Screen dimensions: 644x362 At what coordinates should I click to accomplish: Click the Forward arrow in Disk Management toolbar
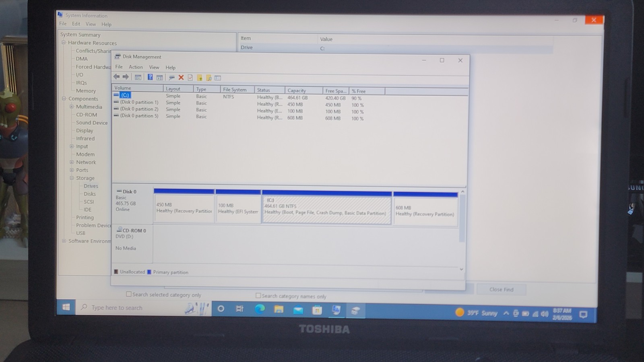[126, 77]
